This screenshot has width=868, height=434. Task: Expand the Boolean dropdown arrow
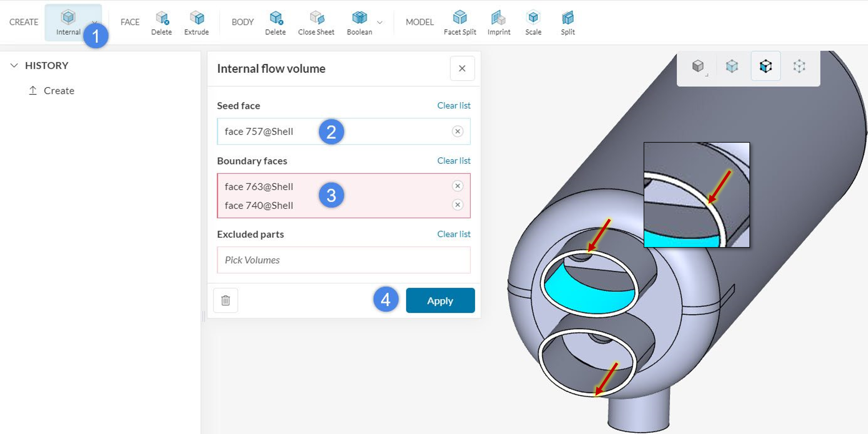pos(380,22)
